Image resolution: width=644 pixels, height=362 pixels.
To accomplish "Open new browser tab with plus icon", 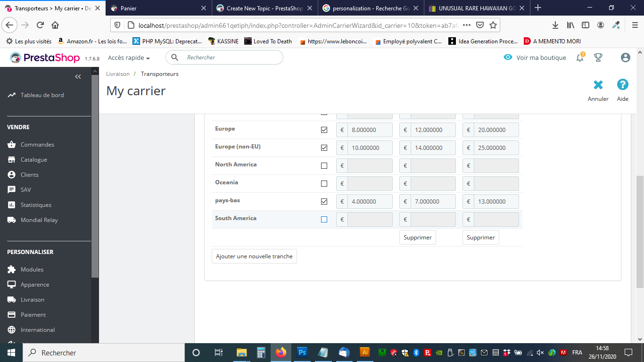I will (x=538, y=8).
